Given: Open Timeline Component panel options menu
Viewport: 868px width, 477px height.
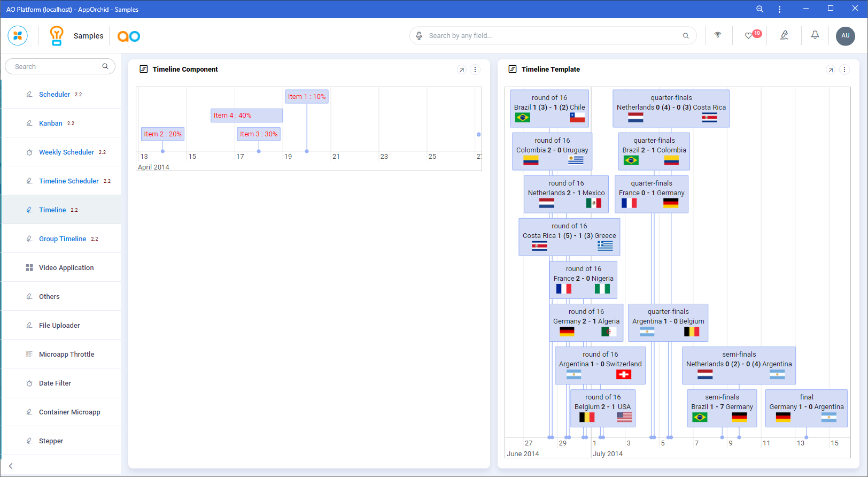Looking at the screenshot, I should [x=475, y=70].
